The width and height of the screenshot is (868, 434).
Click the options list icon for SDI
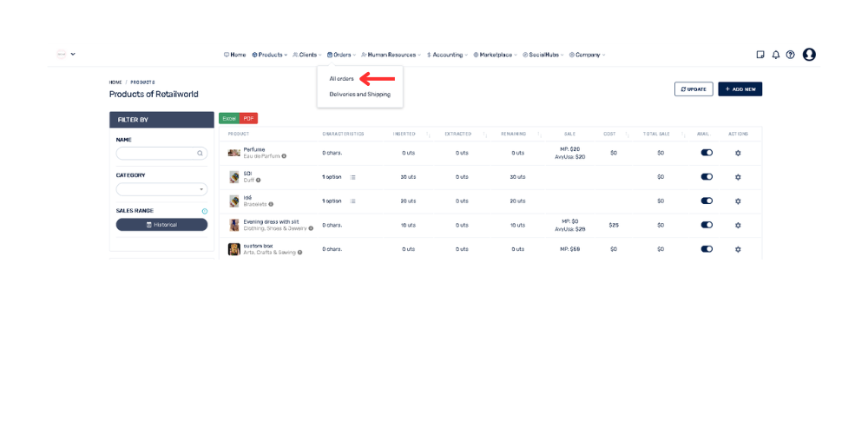[x=352, y=177]
